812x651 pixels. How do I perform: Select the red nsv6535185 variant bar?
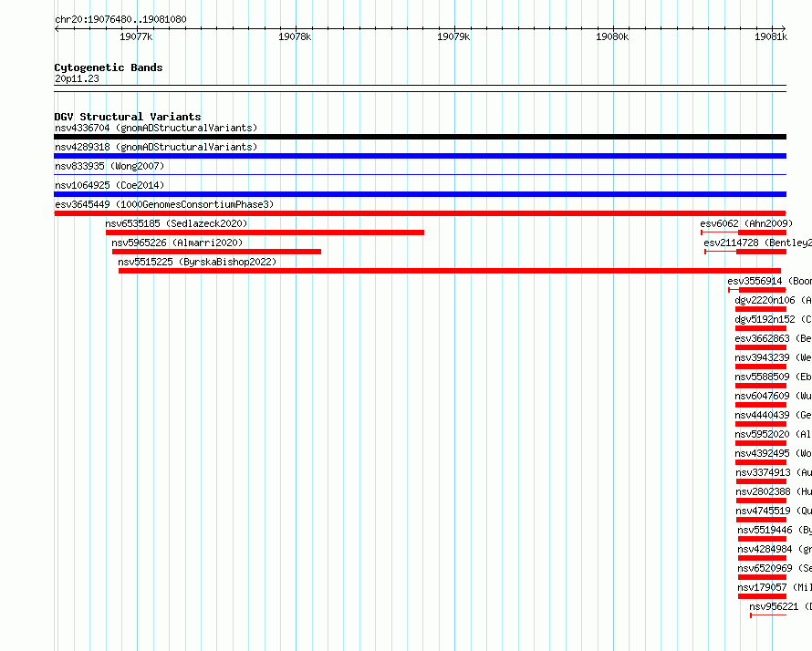point(265,232)
